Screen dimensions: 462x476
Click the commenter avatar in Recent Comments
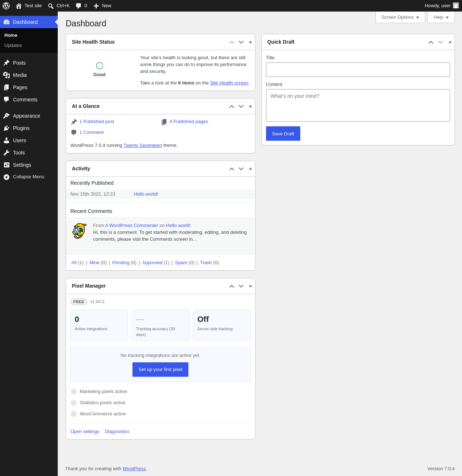79,231
